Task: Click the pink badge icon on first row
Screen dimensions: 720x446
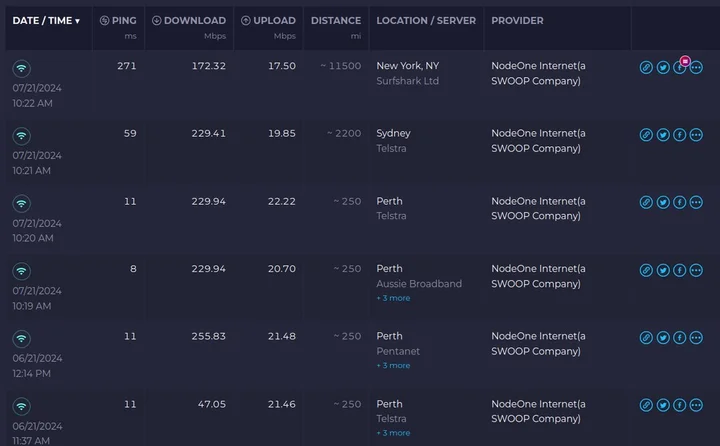Action: 685,61
